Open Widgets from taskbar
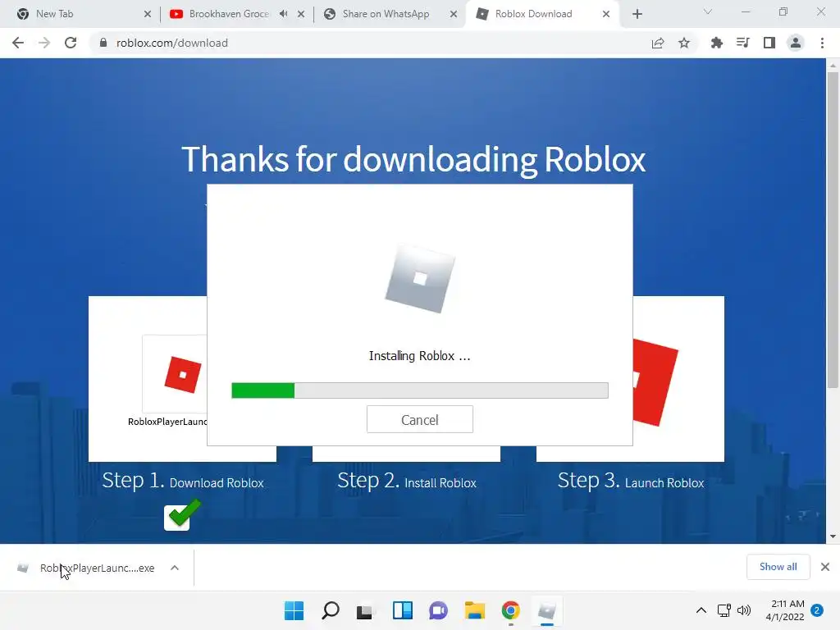This screenshot has width=840, height=630. coord(402,610)
